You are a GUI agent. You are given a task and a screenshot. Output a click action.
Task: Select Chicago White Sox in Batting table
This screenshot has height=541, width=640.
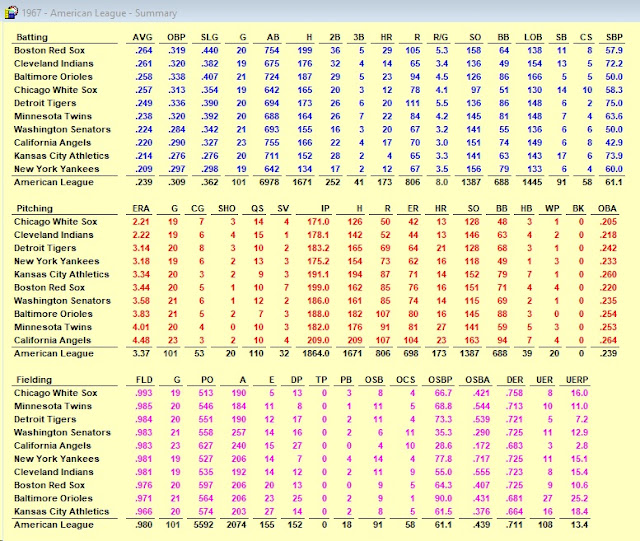point(56,90)
